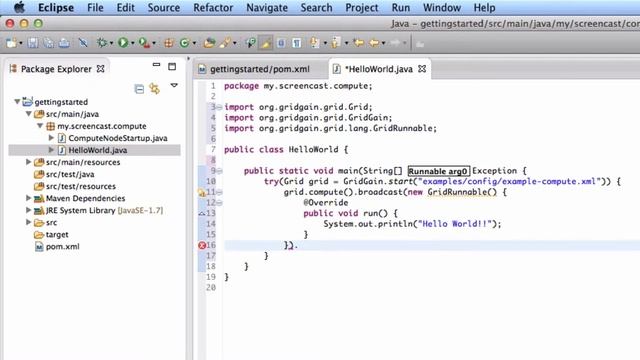
Task: Close the Package Explorer tab
Action: point(100,69)
